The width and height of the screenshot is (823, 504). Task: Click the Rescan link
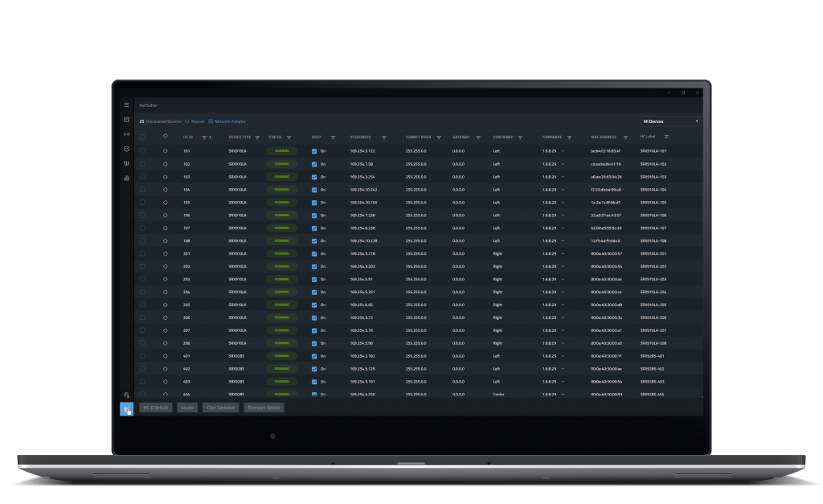click(x=197, y=121)
